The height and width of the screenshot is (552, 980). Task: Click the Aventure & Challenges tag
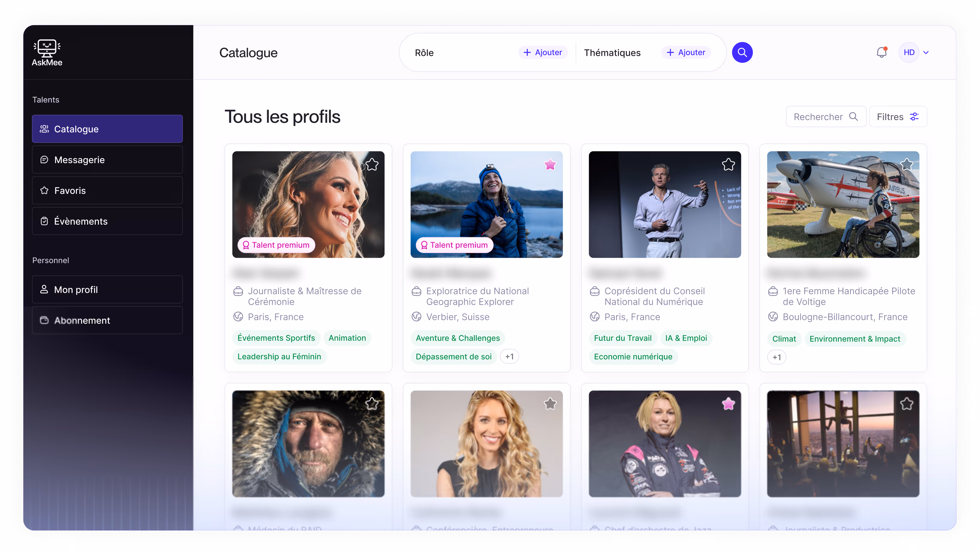tap(457, 338)
